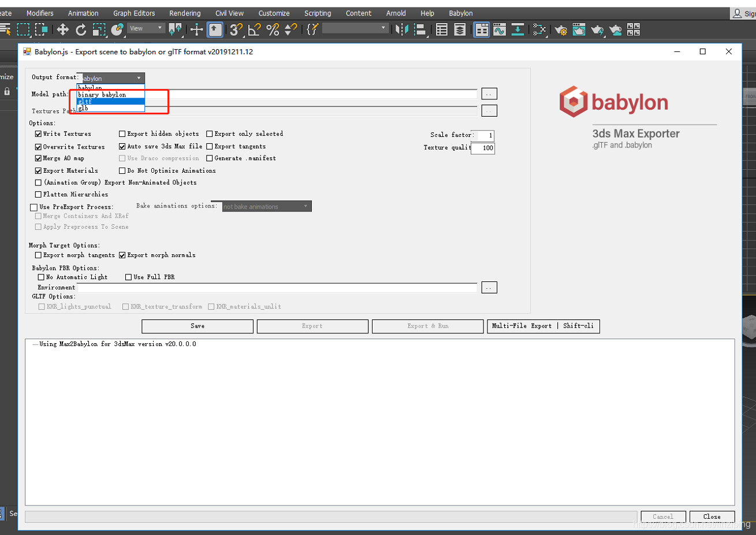Viewport: 756px width, 535px height.
Task: Activate the Select and Place tool
Action: pyautogui.click(x=117, y=29)
